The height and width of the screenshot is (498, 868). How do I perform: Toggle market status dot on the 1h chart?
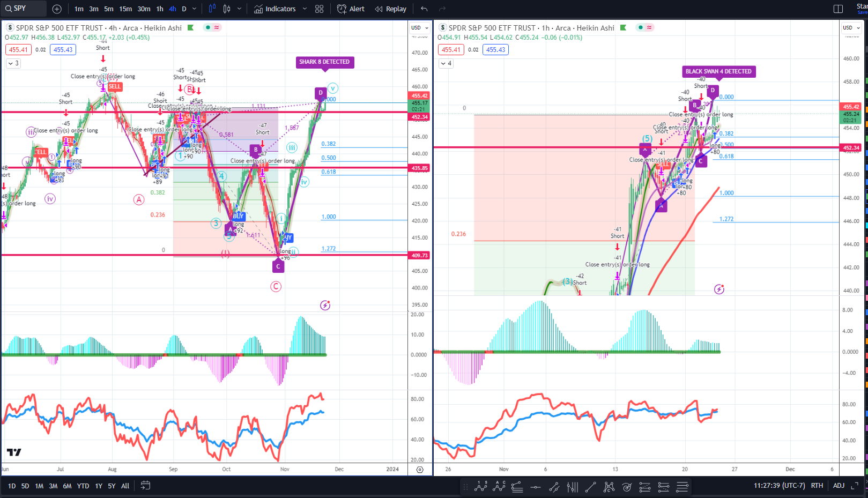click(x=640, y=27)
